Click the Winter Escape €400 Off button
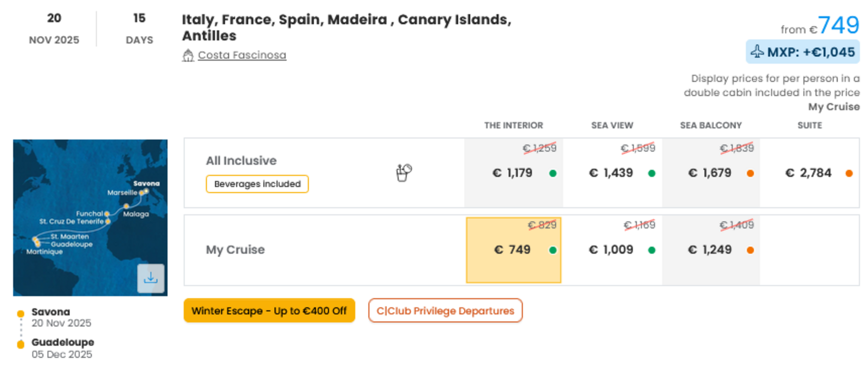Image resolution: width=868 pixels, height=373 pixels. tap(269, 311)
